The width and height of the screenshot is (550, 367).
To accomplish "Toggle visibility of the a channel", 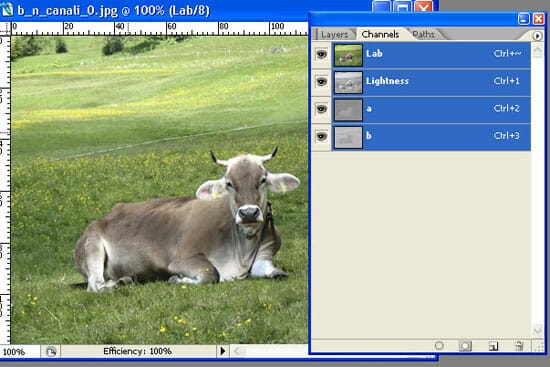I will [x=321, y=109].
